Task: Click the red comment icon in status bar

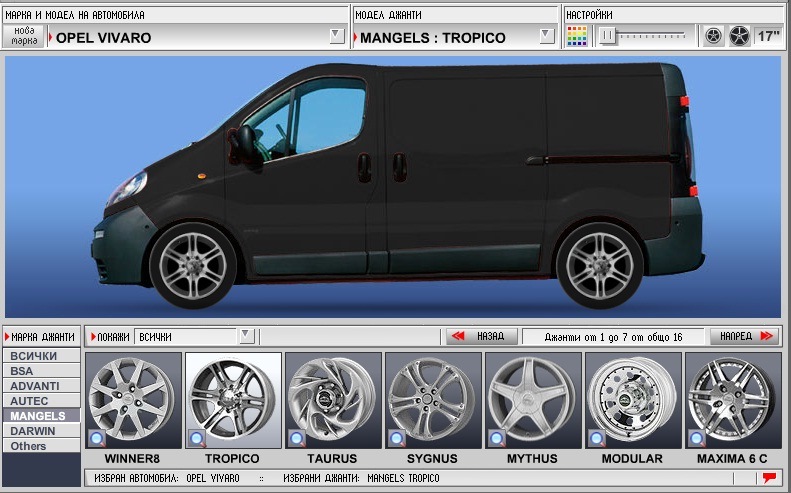Action: pyautogui.click(x=769, y=477)
